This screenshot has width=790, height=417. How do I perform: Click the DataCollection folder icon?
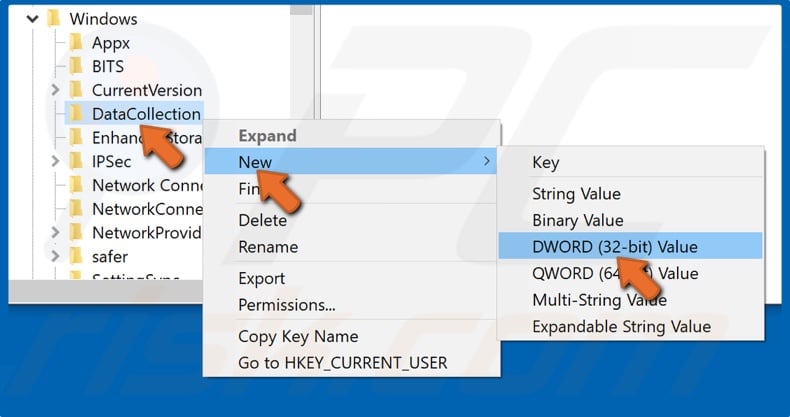[x=76, y=113]
